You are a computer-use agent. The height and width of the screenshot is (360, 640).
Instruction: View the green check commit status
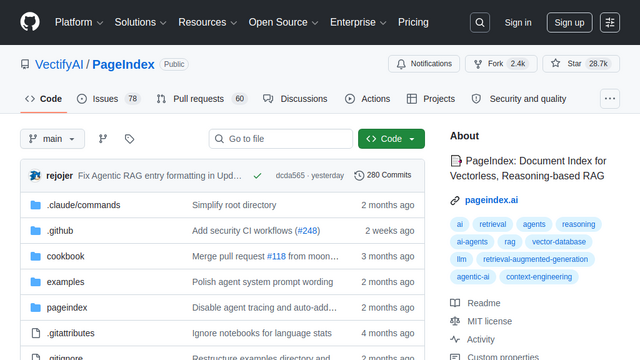(x=257, y=176)
